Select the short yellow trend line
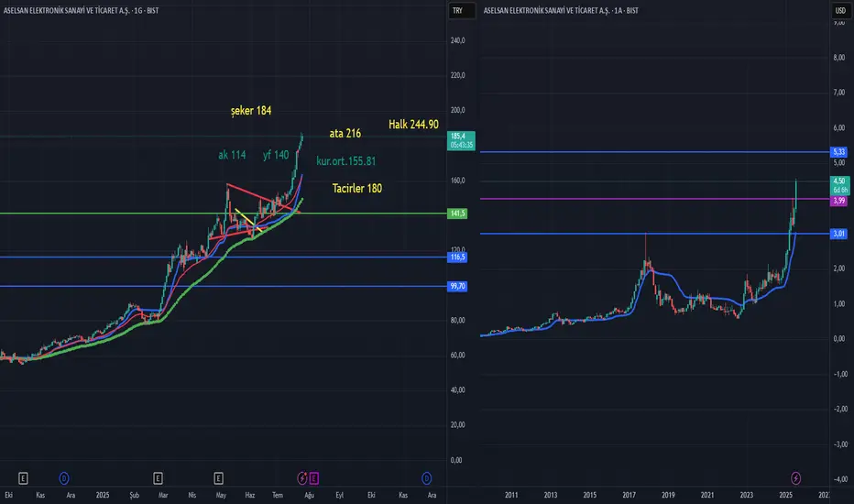Viewport: 854px width, 504px height. [x=248, y=221]
